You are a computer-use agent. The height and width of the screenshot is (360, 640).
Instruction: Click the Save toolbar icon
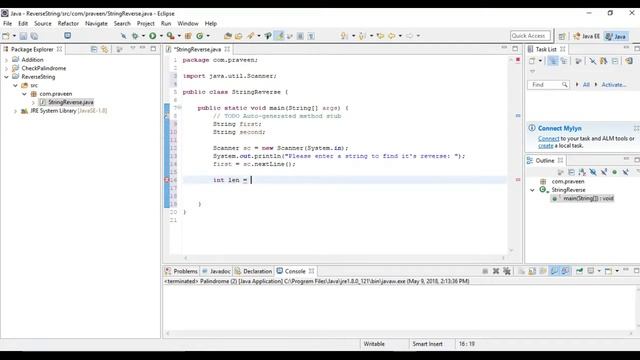pyautogui.click(x=23, y=36)
